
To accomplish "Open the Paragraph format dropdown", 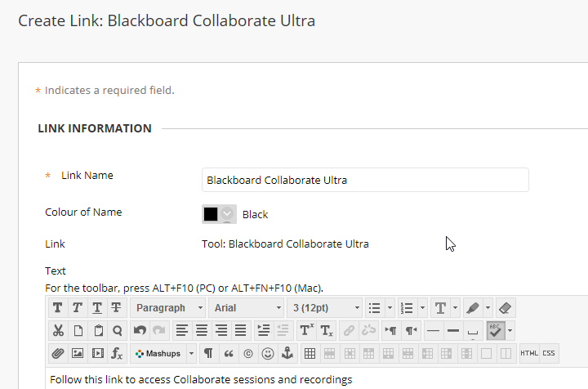I will tap(169, 308).
